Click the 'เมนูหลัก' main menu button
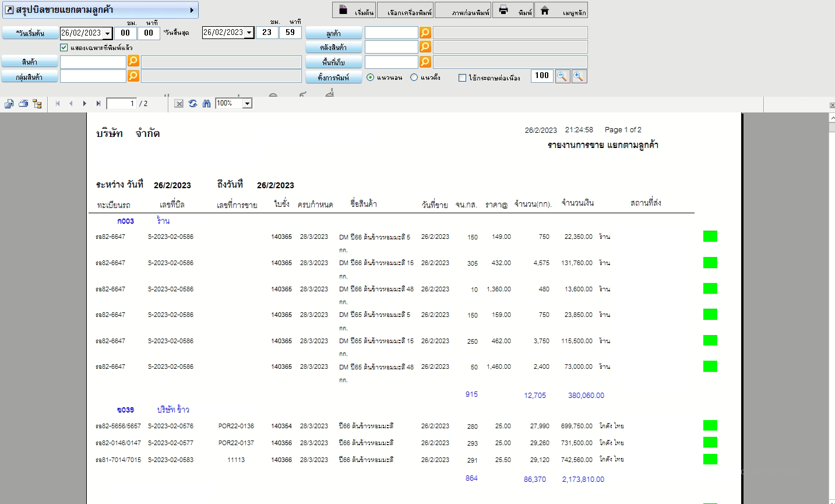 561,10
